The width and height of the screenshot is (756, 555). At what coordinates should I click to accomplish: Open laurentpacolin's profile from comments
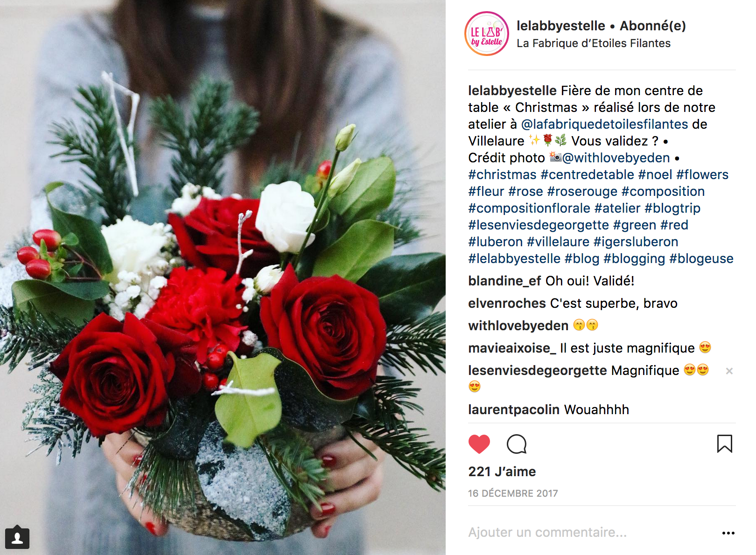pos(514,409)
